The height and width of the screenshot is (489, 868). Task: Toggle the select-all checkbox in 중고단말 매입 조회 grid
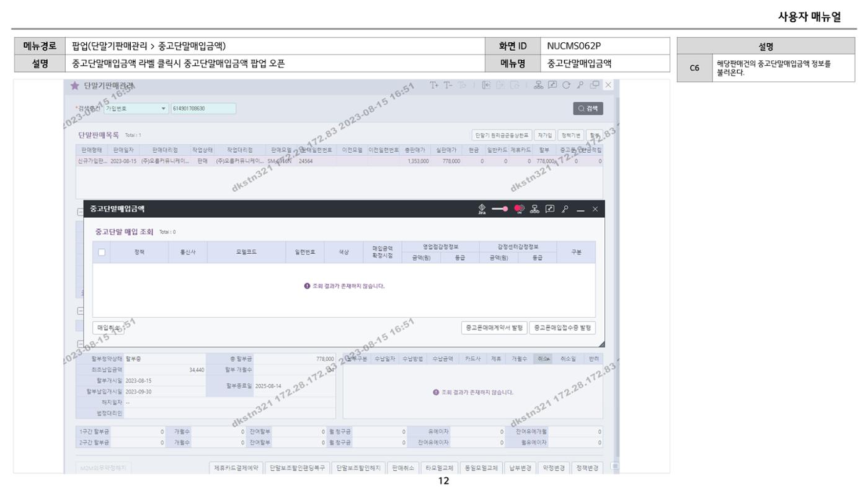(x=103, y=253)
